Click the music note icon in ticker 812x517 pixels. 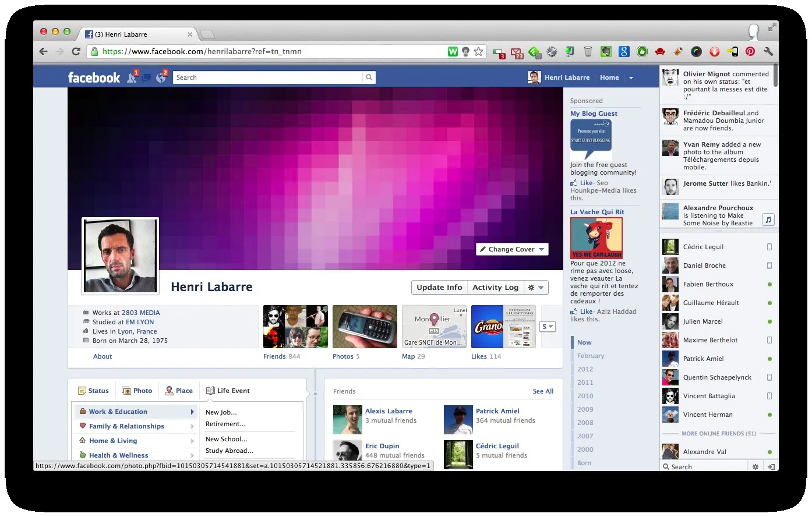click(x=768, y=219)
